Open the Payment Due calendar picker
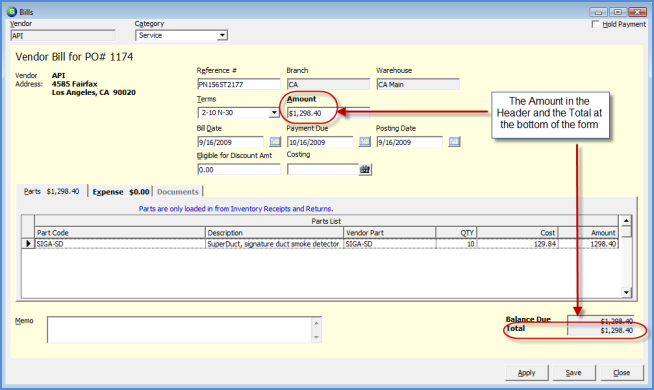 [x=365, y=142]
